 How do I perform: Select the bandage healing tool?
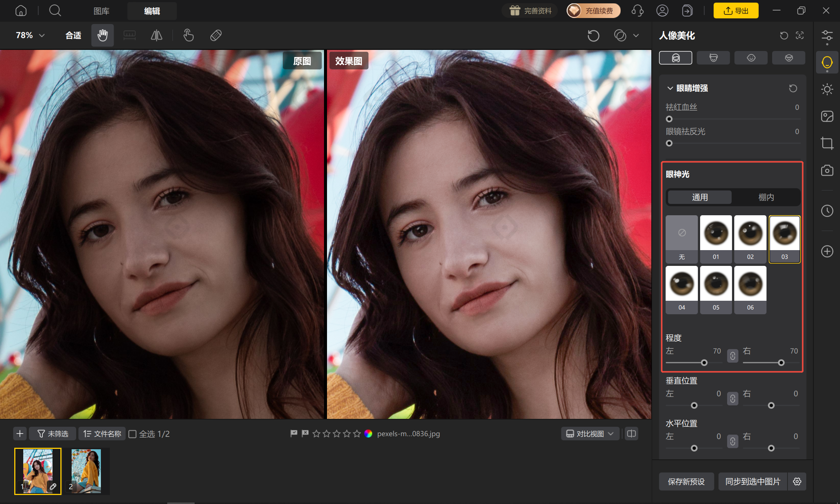216,35
